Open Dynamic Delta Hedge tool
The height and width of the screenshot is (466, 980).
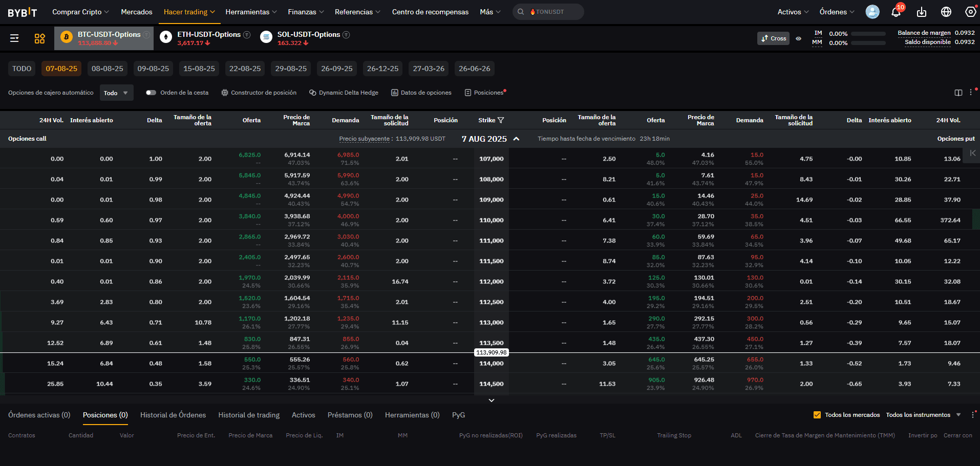344,93
